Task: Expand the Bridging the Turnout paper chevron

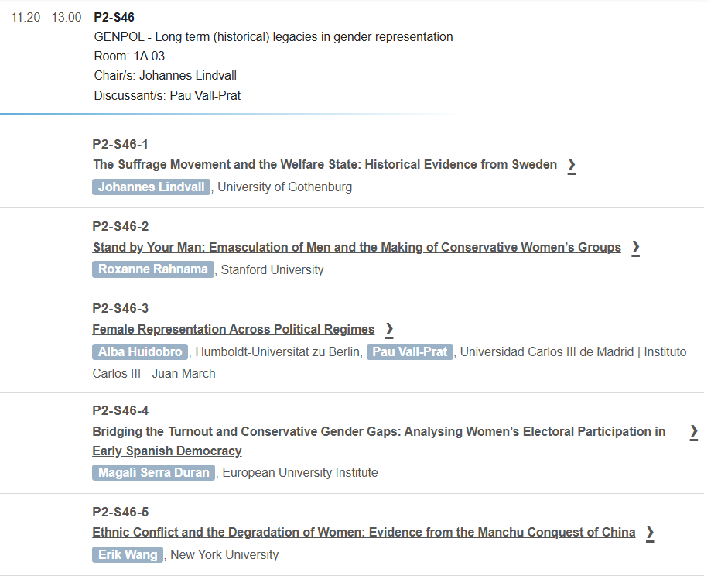Action: click(694, 432)
